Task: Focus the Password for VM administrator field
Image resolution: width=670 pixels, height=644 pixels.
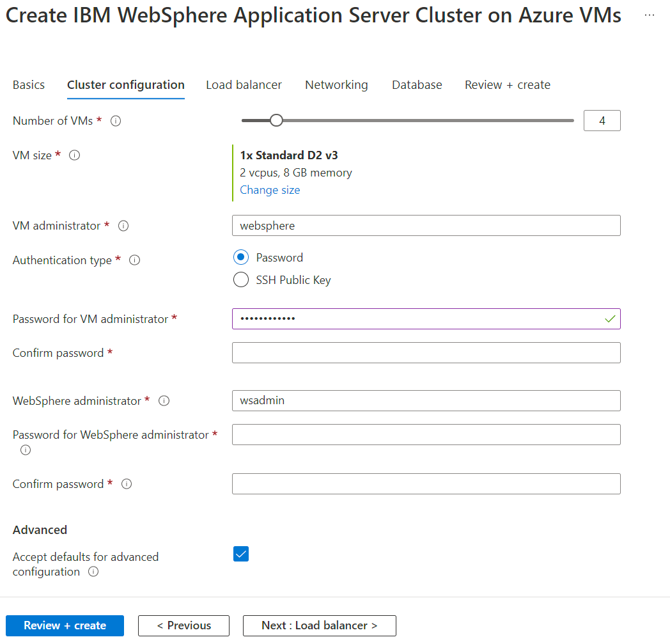Action: tap(426, 318)
